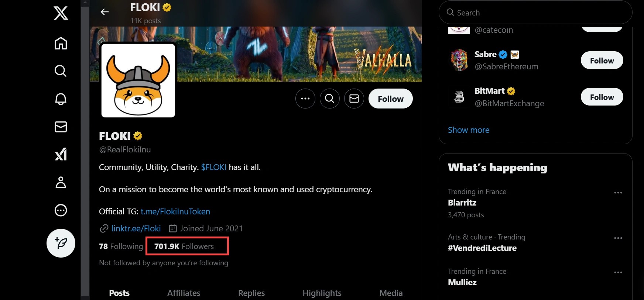The image size is (644, 300).
Task: Open Grok from the sidebar
Action: point(61,154)
